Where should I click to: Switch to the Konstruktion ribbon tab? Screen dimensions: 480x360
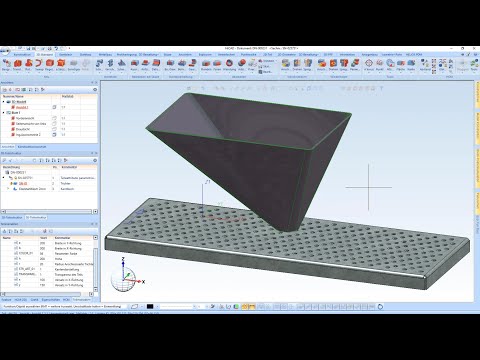coord(22,54)
